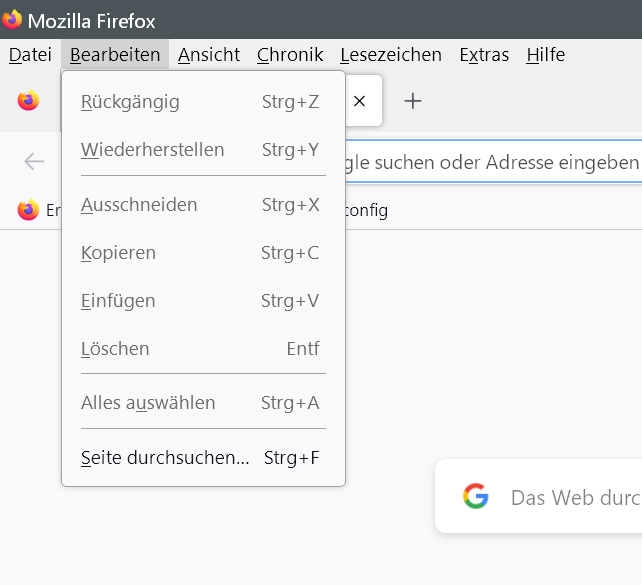Click the Google logo in search box
The width and height of the screenshot is (642, 585).
(x=476, y=497)
